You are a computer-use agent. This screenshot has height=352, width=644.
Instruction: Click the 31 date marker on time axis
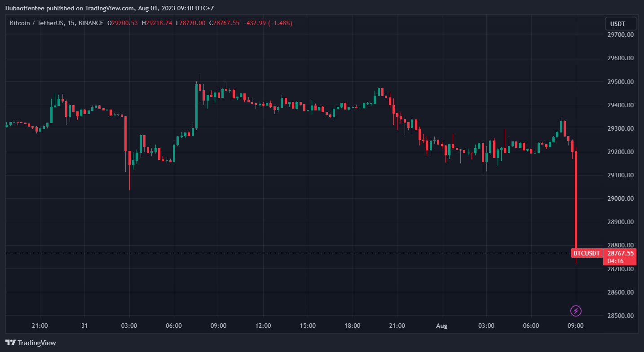[84, 326]
